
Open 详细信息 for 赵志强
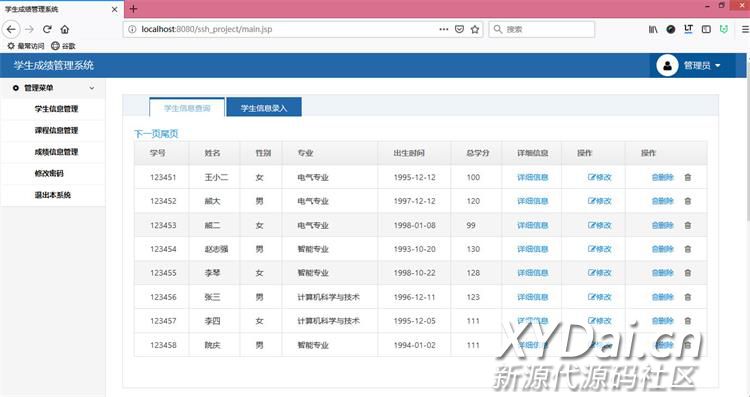click(x=532, y=249)
